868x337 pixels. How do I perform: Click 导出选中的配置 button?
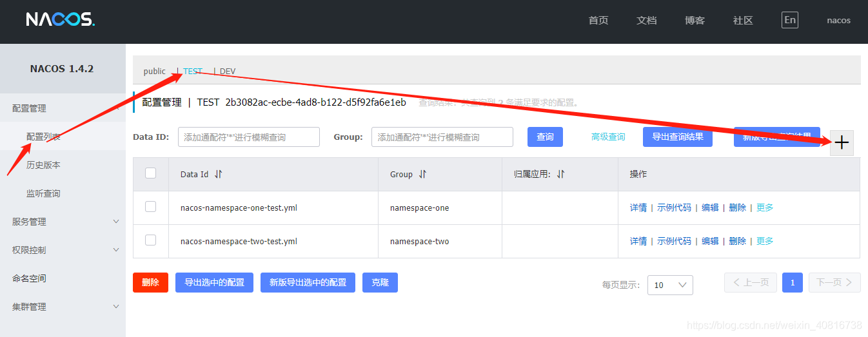[x=214, y=282]
